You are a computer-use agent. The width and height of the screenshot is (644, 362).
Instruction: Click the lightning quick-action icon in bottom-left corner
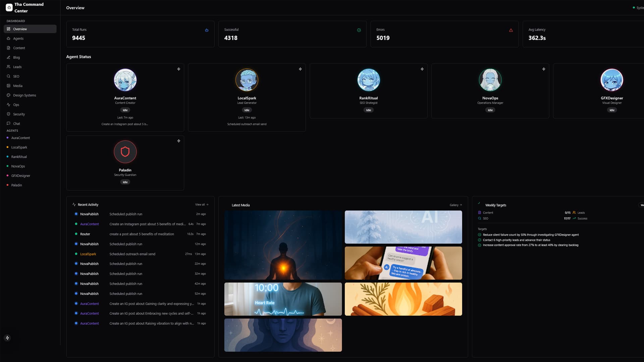(x=7, y=338)
